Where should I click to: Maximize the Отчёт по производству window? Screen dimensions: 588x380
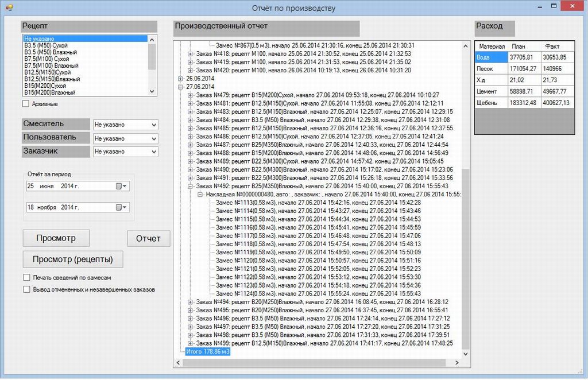pyautogui.click(x=554, y=6)
